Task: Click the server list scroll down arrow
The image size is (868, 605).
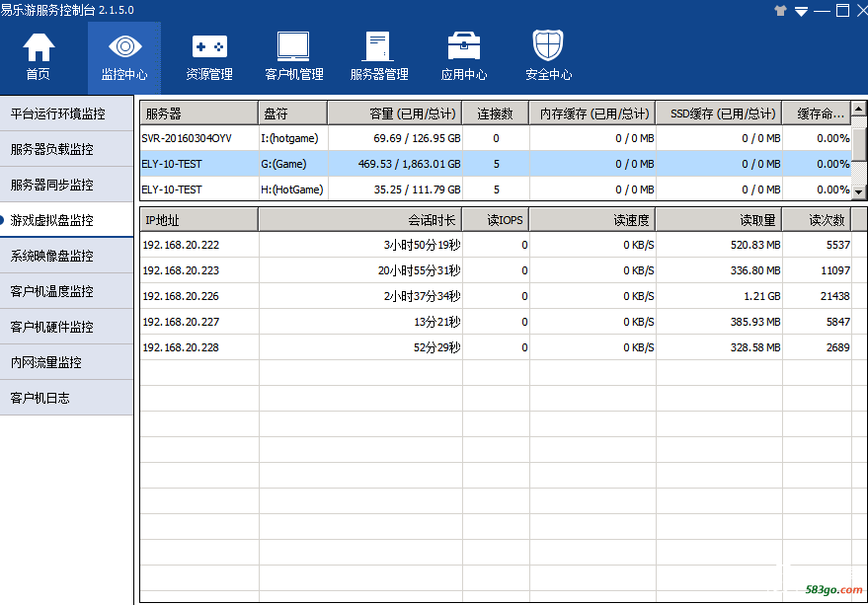Action: (x=858, y=192)
